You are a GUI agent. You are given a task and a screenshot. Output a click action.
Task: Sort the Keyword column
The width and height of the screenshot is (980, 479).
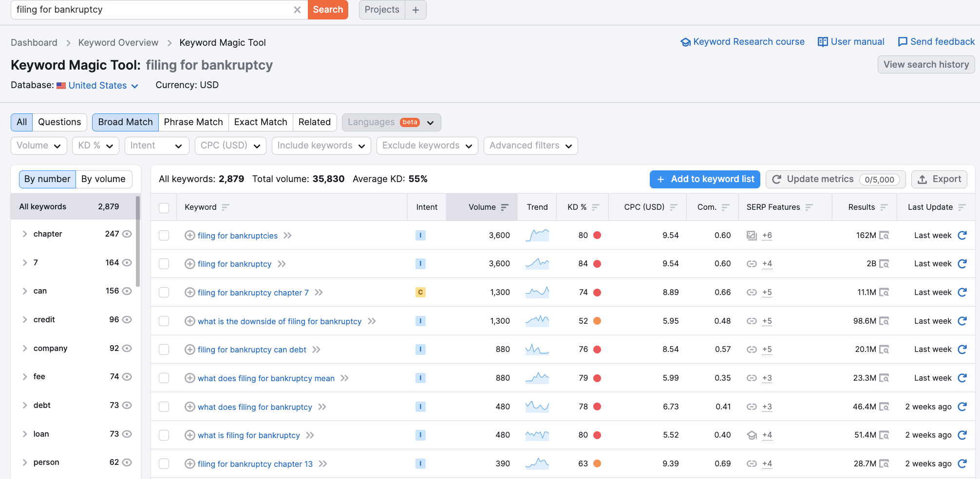pos(225,207)
